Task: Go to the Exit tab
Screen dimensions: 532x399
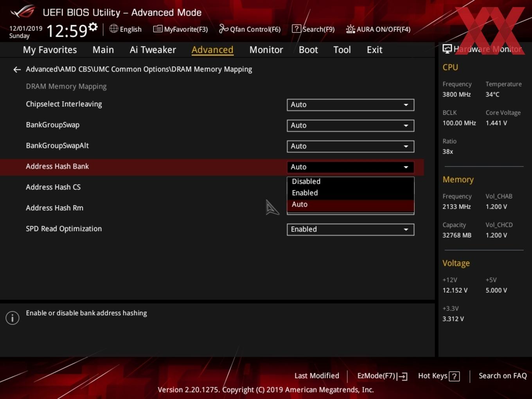Action: [x=374, y=50]
